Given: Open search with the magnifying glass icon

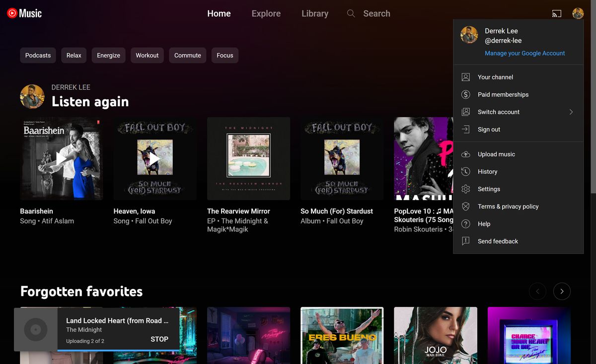Looking at the screenshot, I should click(x=351, y=13).
